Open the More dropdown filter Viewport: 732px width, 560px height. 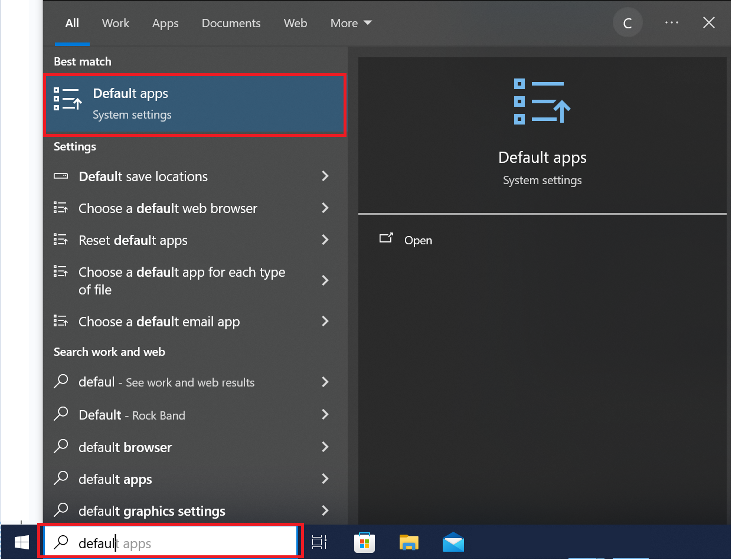click(351, 23)
